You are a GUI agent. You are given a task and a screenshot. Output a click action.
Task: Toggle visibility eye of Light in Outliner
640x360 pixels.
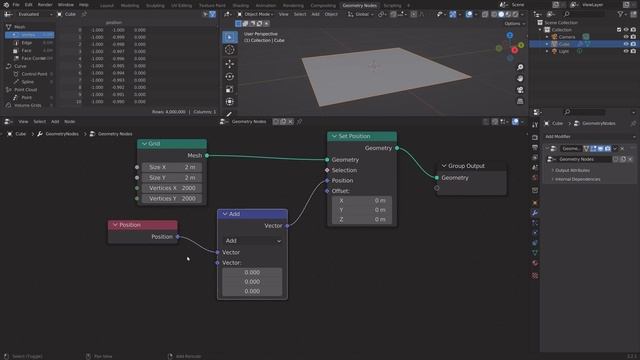(x=626, y=51)
